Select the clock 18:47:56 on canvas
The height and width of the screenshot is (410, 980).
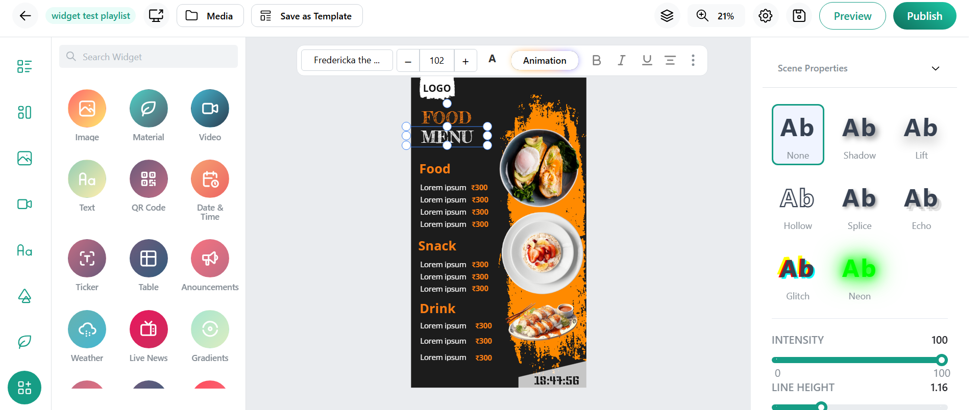tap(556, 380)
